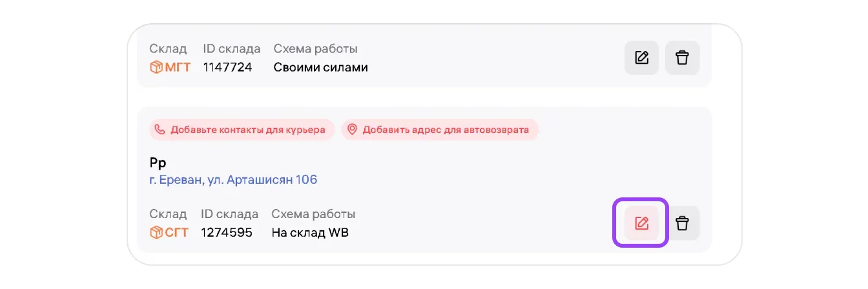Screen dimensions: 868x289
Task: Click the orange box icon beside СГТ
Action: point(156,232)
